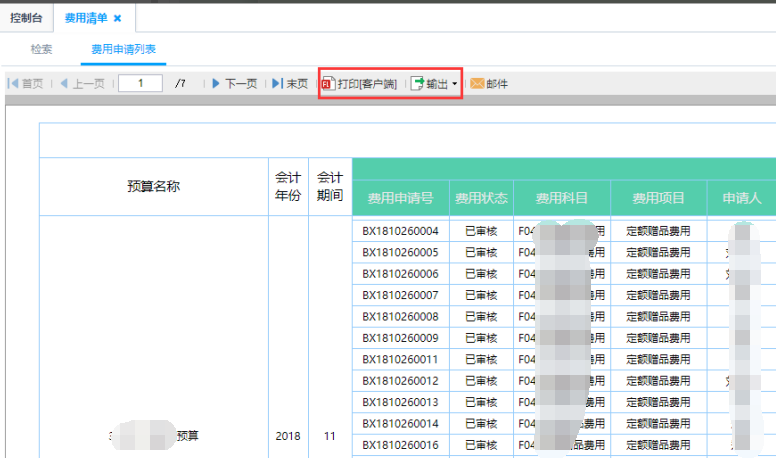Click the 费用状态 column header
The image size is (776, 458).
tap(481, 198)
